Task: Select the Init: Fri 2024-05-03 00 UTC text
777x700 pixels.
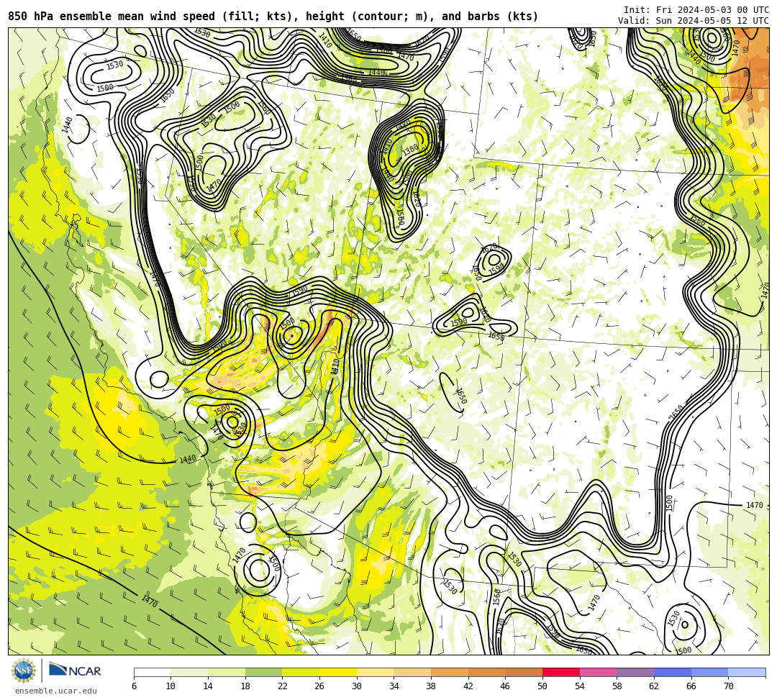Action: pyautogui.click(x=696, y=10)
